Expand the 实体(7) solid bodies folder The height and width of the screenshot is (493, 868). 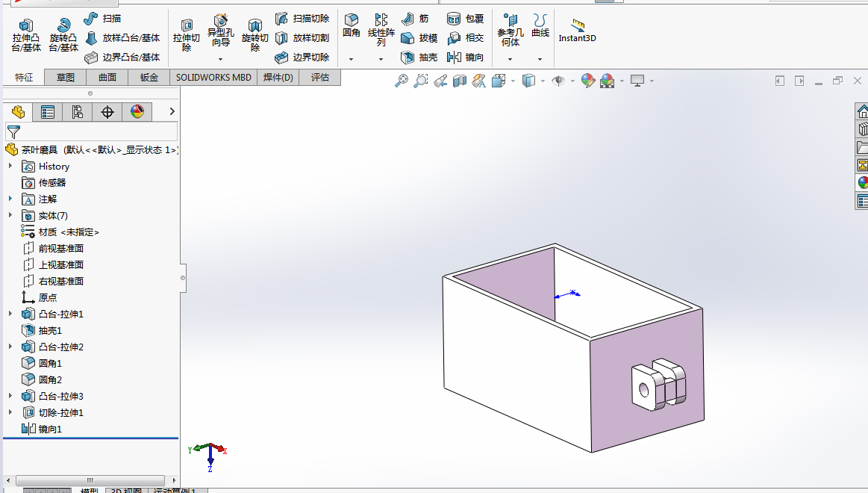coord(10,215)
